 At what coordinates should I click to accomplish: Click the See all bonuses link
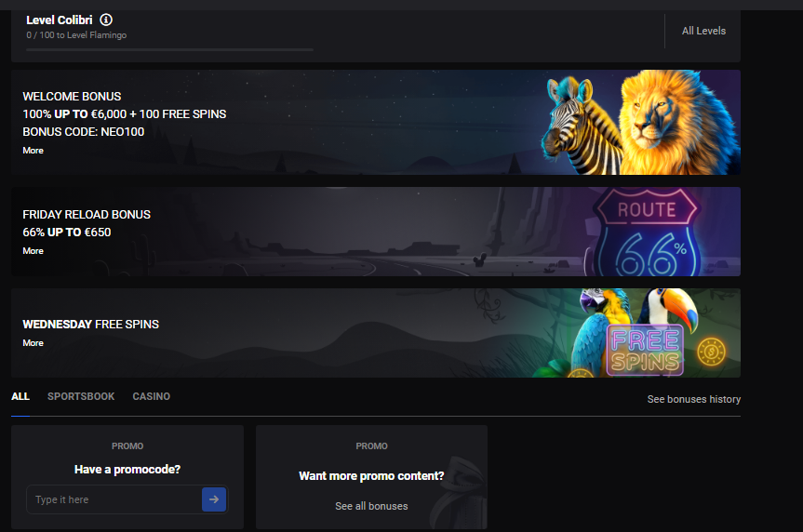[x=371, y=506]
